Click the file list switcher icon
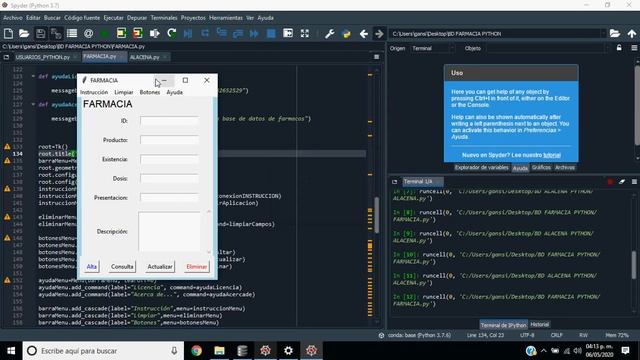Viewport: 640px width, 360px height. (x=72, y=33)
